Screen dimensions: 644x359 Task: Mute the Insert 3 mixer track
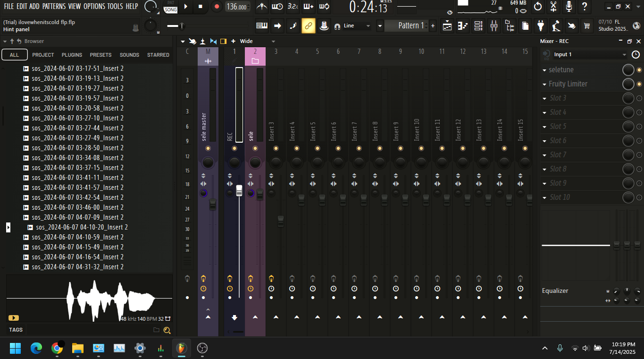click(276, 148)
